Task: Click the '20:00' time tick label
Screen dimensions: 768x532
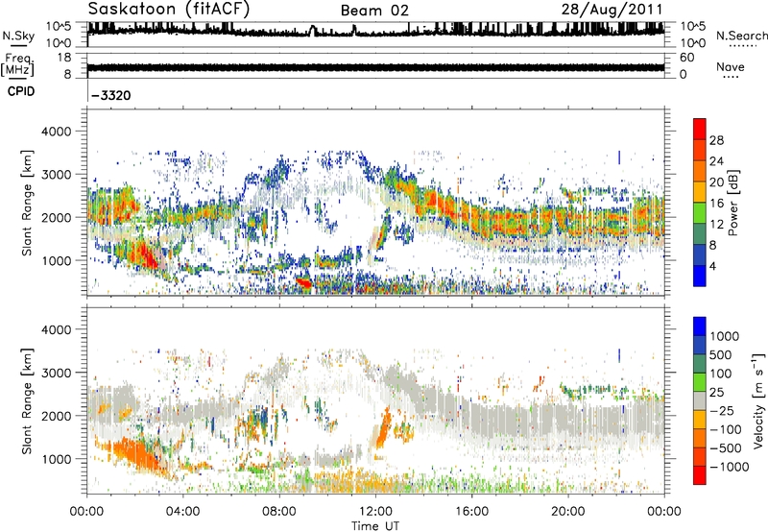Action: tap(567, 512)
